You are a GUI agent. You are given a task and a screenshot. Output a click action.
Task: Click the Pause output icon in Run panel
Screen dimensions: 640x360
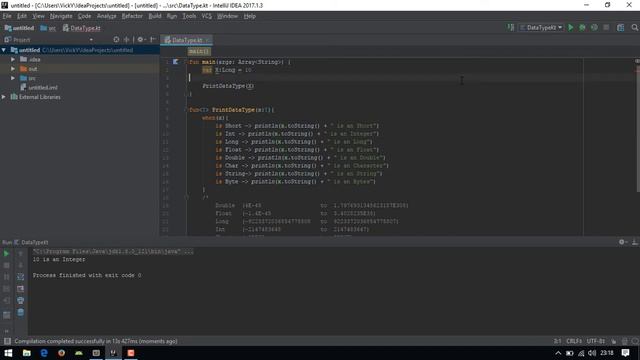click(x=6, y=277)
